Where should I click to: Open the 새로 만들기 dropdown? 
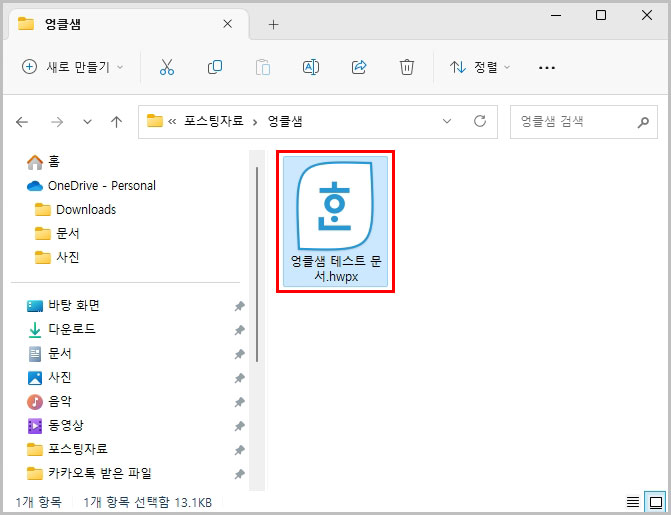73,67
